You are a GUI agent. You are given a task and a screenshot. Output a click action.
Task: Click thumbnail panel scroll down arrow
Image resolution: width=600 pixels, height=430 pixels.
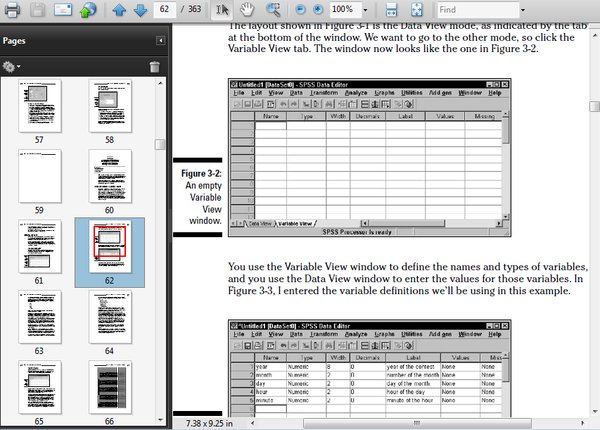[x=160, y=420]
